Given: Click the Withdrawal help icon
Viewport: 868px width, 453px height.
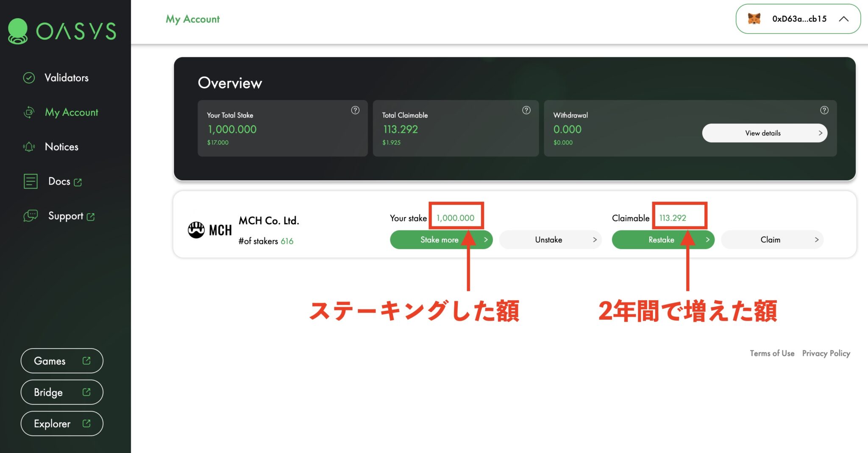Looking at the screenshot, I should point(824,110).
